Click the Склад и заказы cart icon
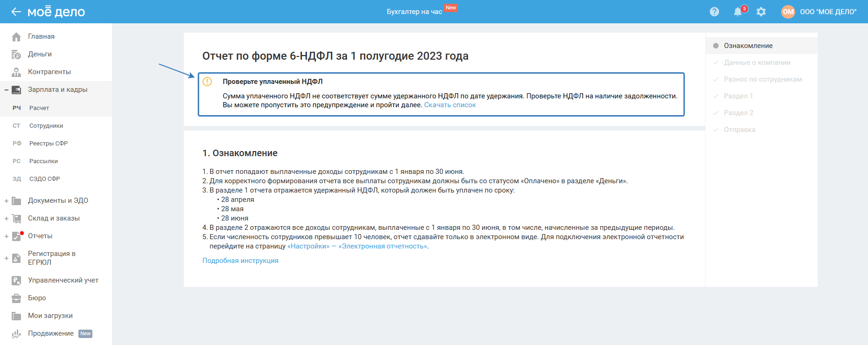 [x=16, y=218]
